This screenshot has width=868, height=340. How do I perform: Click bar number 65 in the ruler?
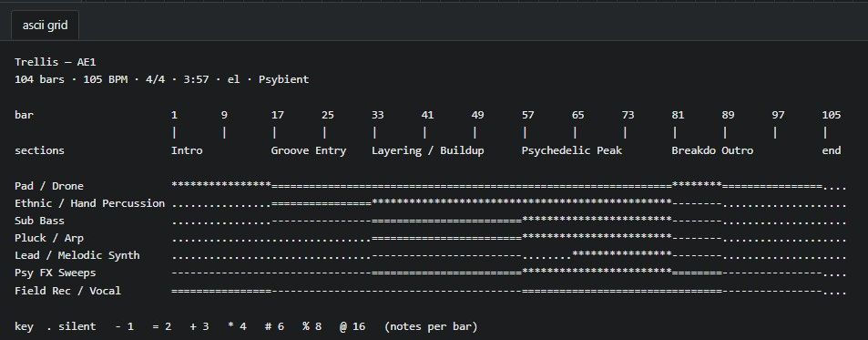click(578, 115)
